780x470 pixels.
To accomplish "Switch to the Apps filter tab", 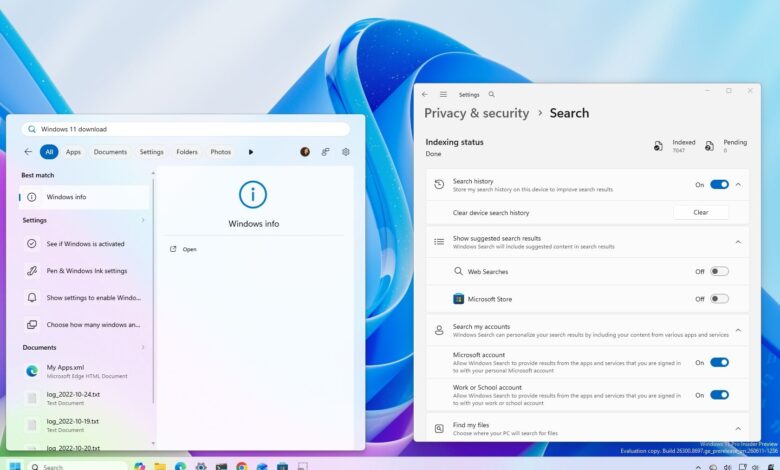I will (x=73, y=152).
